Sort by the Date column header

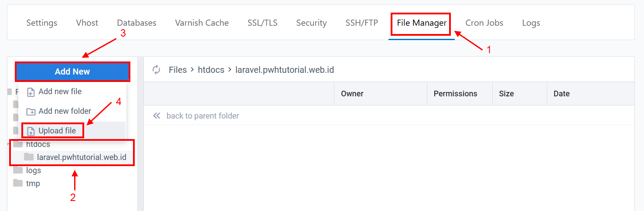coord(562,94)
